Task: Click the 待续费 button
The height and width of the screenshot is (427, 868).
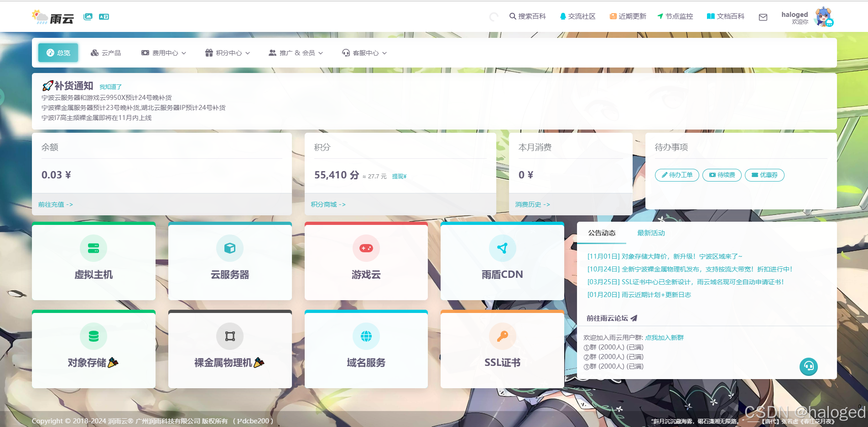Action: tap(722, 175)
